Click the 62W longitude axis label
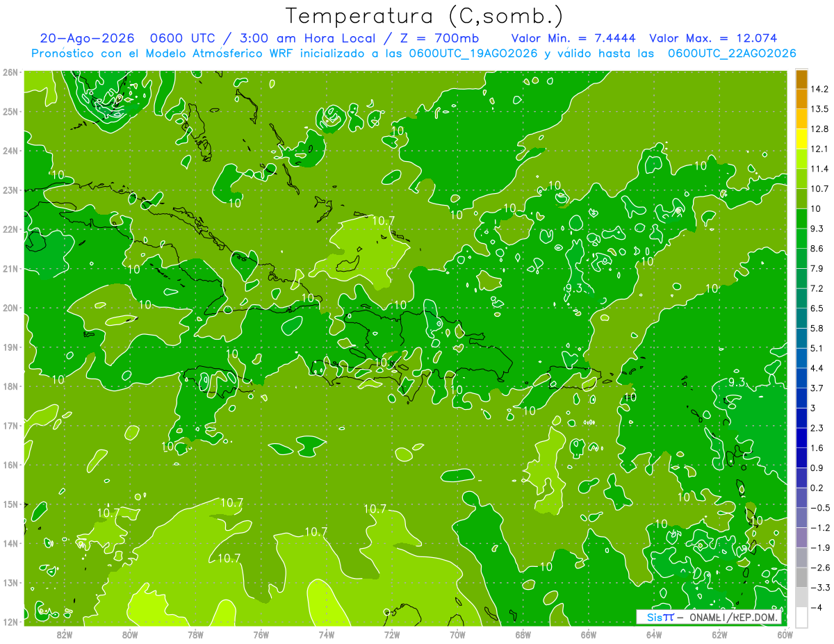834x644 pixels. tap(719, 635)
